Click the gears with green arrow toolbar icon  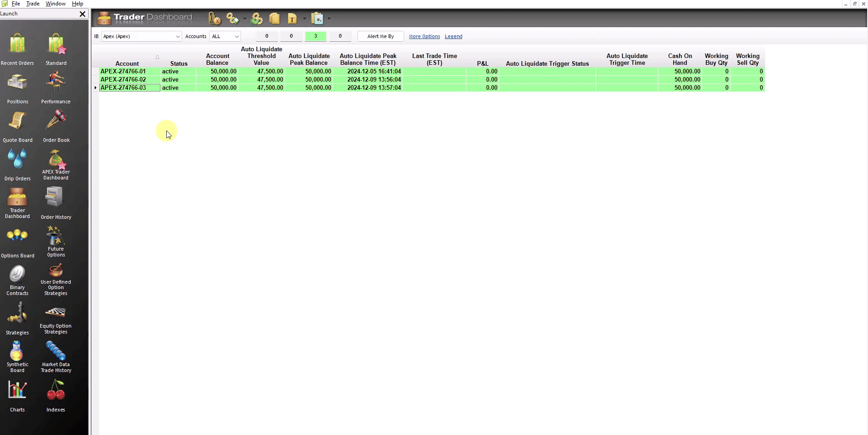257,19
